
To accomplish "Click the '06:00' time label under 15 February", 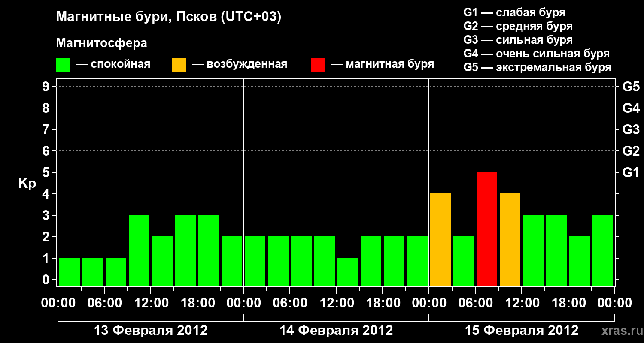I will point(475,303).
